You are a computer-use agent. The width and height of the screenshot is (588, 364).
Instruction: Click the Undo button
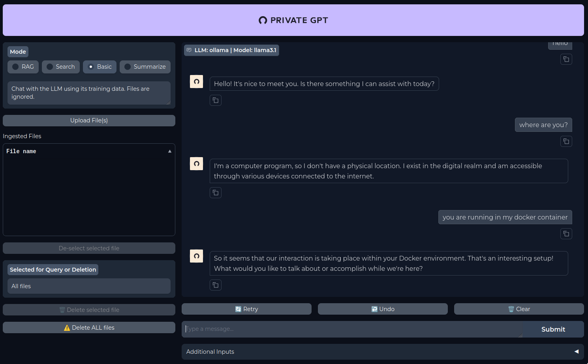pyautogui.click(x=383, y=309)
